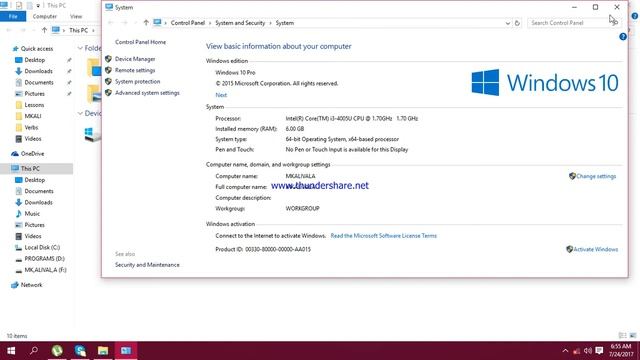Open the File tab in File Explorer
The height and width of the screenshot is (360, 640).
[13, 16]
